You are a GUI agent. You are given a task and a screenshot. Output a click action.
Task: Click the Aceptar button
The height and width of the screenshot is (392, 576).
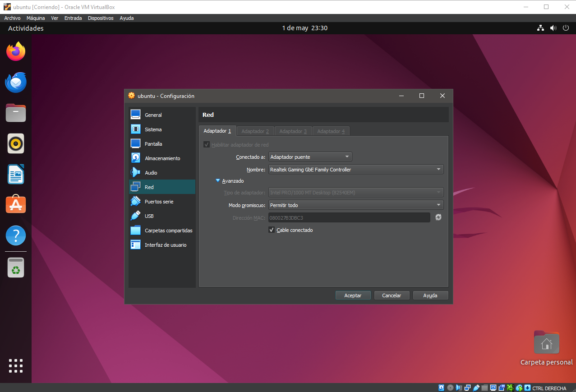[x=353, y=295]
